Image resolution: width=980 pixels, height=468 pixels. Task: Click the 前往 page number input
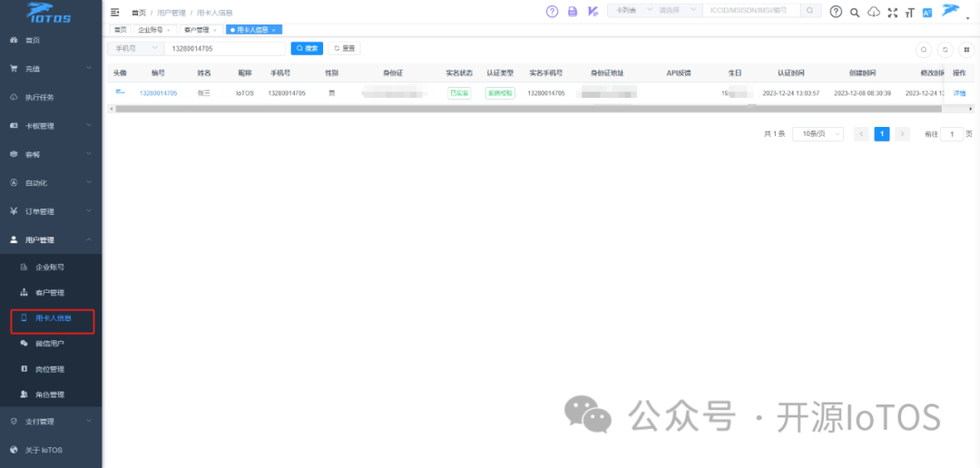(x=952, y=133)
